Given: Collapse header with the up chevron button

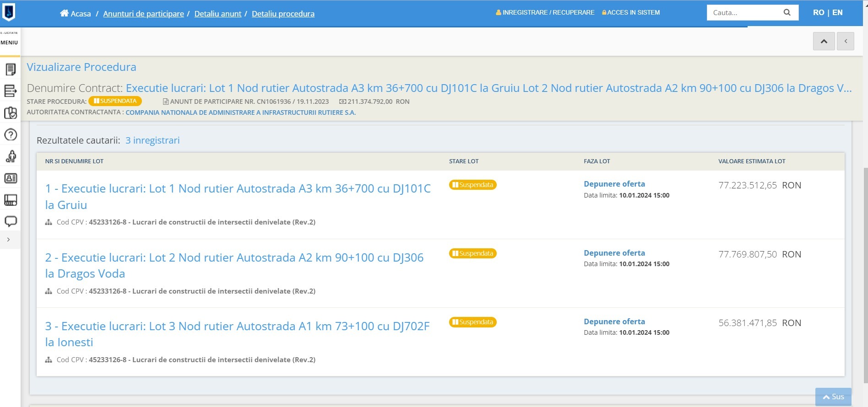Looking at the screenshot, I should 824,41.
